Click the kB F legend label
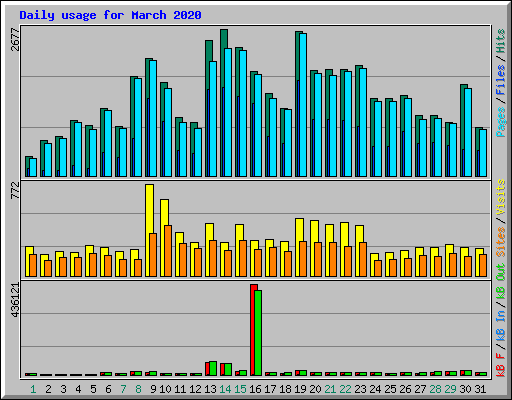The width and height of the screenshot is (512, 400). coord(500,364)
